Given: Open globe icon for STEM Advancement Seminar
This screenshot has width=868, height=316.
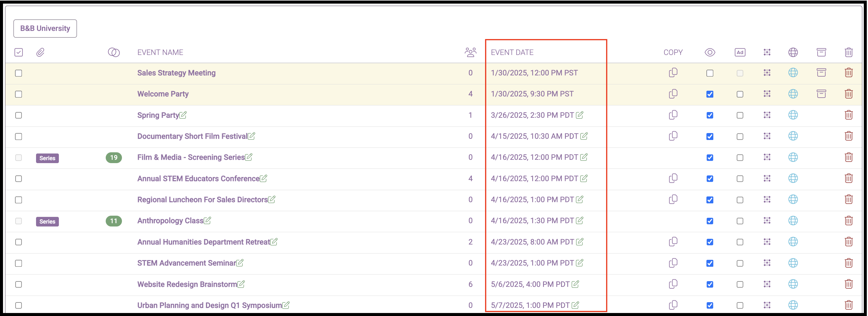Looking at the screenshot, I should [793, 263].
